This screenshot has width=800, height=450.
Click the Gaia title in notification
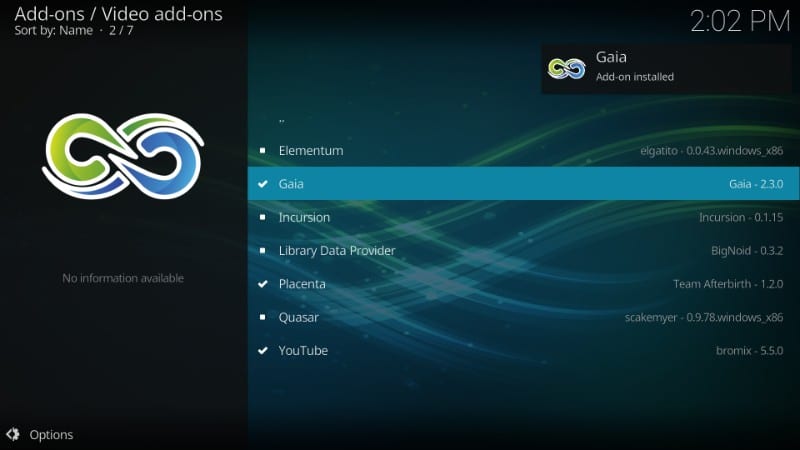[611, 57]
